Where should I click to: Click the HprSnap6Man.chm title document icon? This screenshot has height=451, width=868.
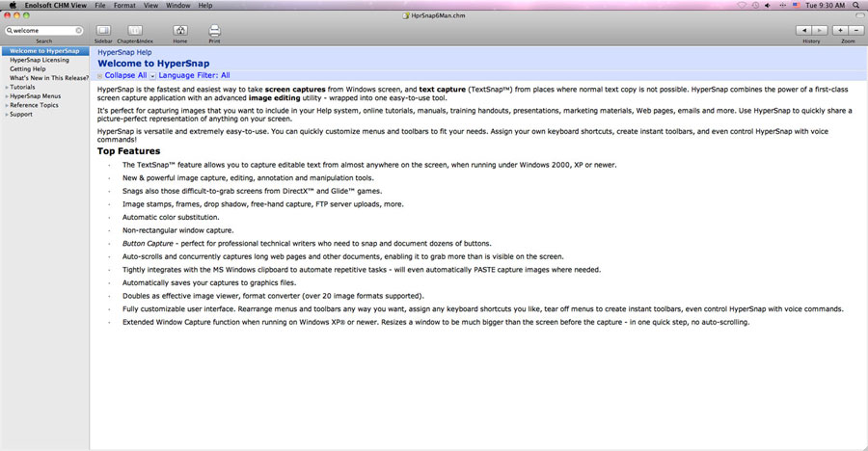pyautogui.click(x=406, y=15)
